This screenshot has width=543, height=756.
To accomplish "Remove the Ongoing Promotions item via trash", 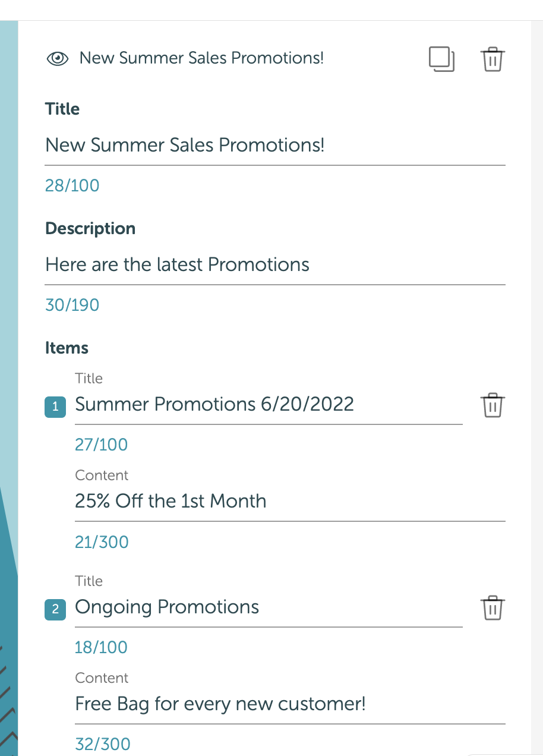I will [x=492, y=608].
